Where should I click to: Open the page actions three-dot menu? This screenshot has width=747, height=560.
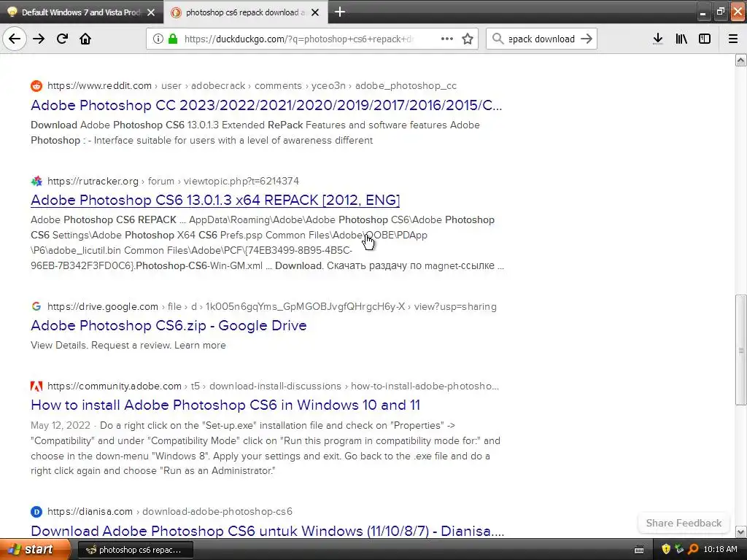click(x=447, y=39)
